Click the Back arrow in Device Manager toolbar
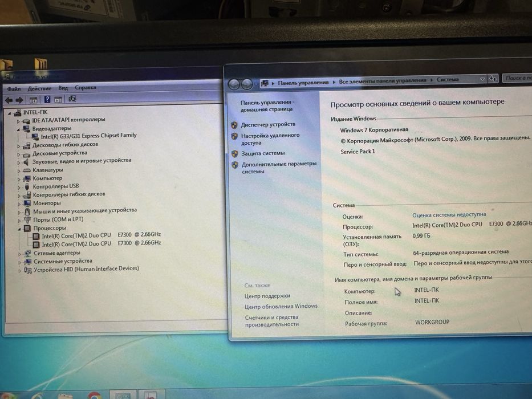The width and height of the screenshot is (532, 399). [9, 100]
